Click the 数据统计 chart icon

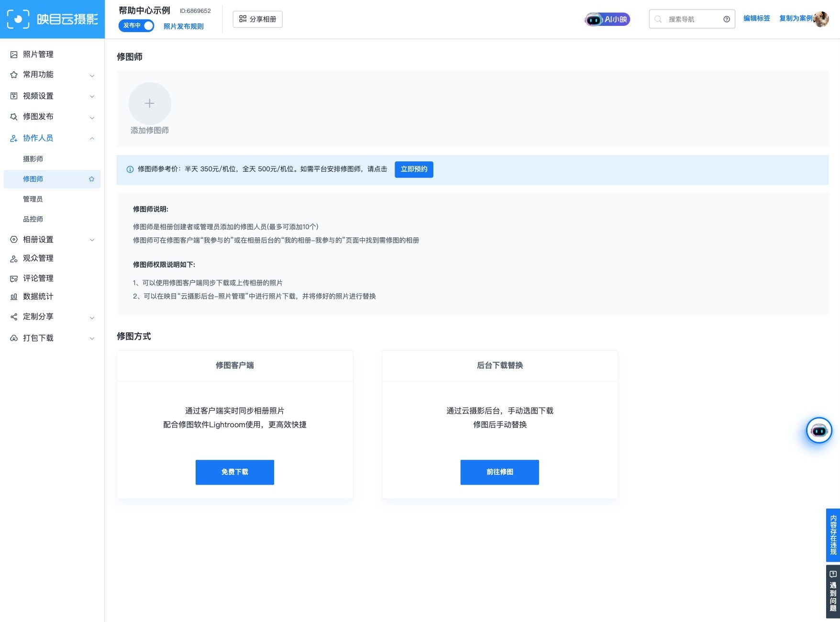pyautogui.click(x=14, y=297)
